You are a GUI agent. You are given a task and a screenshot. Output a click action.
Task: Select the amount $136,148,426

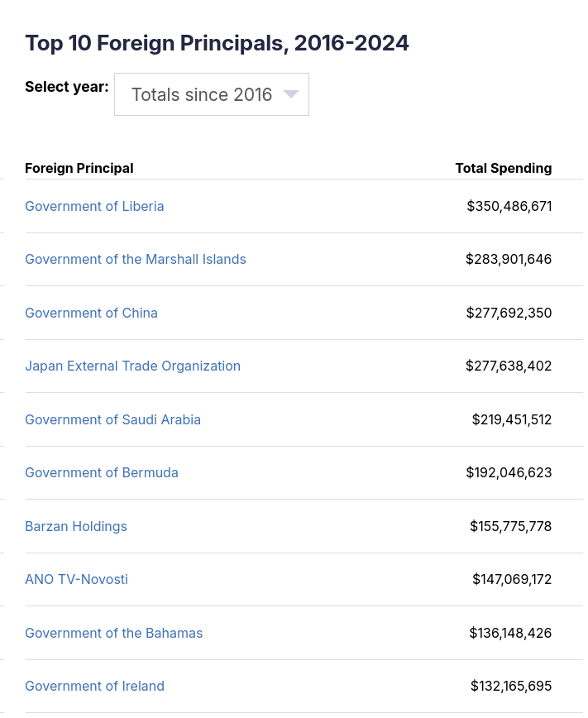(510, 633)
